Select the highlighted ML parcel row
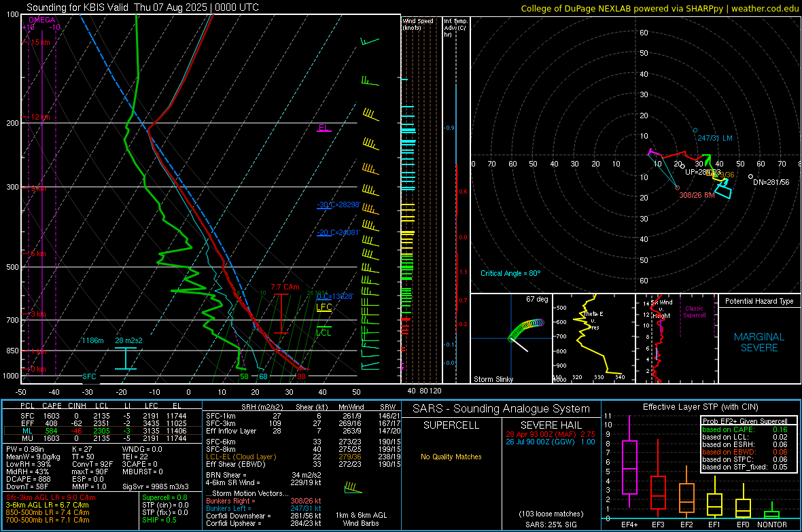Screen dimensions: 802x532 coord(103,431)
